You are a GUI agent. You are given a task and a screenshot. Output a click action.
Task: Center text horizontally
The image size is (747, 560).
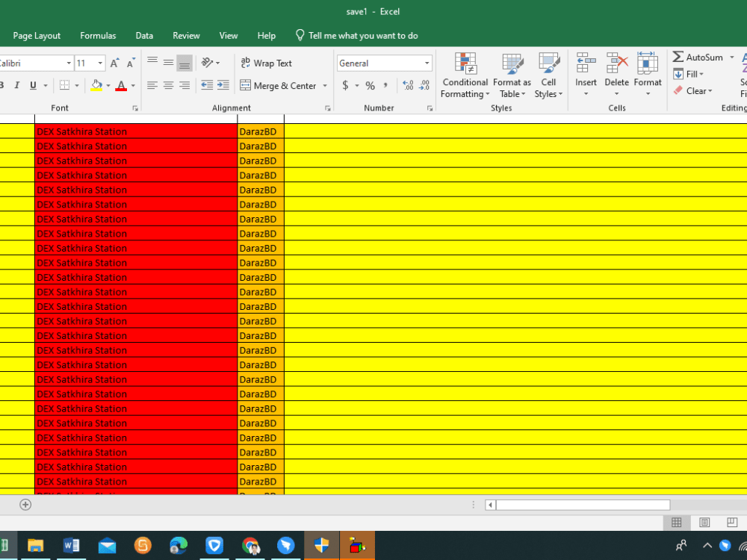[169, 85]
